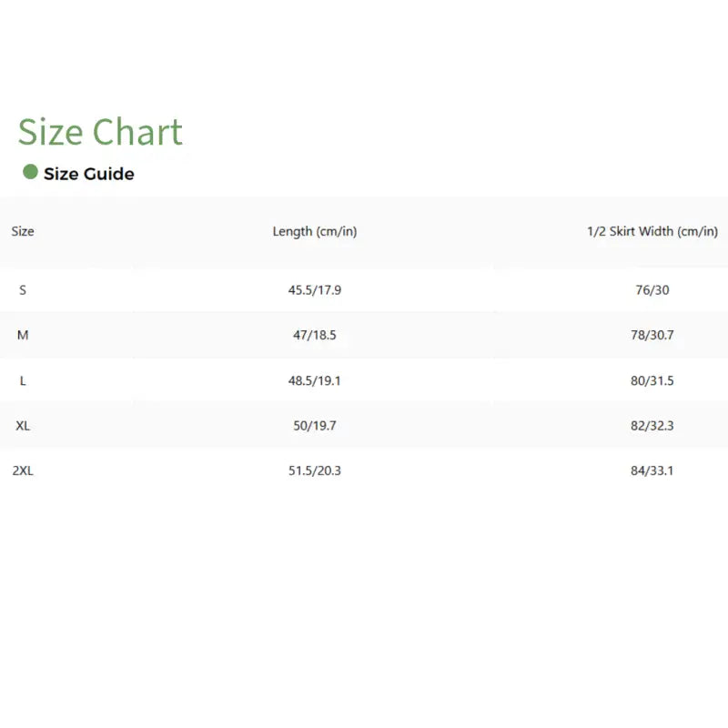Viewport: 728px width, 728px height.
Task: Select the XL size row label
Action: point(24,426)
